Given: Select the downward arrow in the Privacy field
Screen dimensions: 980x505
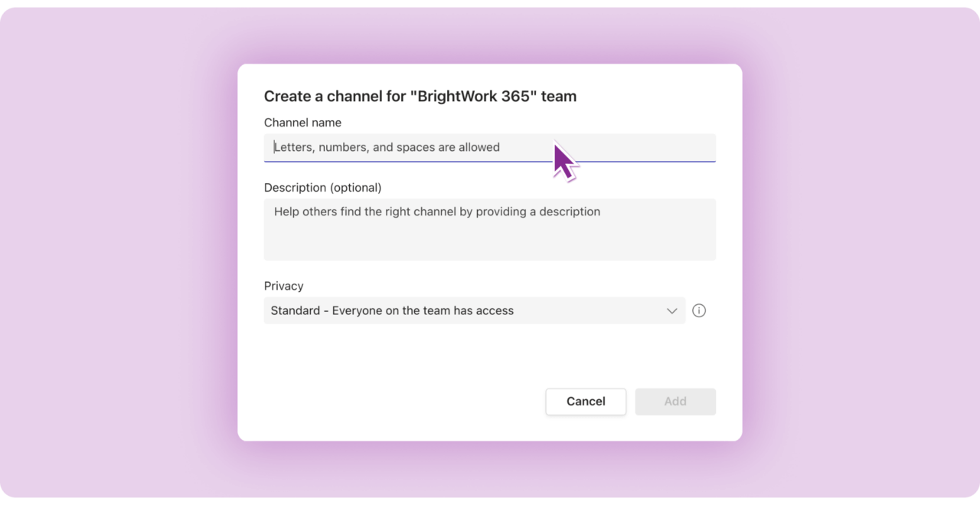Looking at the screenshot, I should (672, 310).
